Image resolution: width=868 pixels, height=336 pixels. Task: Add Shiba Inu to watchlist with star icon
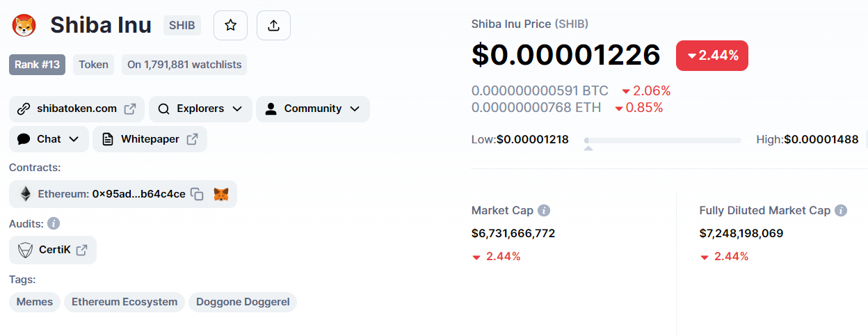click(230, 26)
